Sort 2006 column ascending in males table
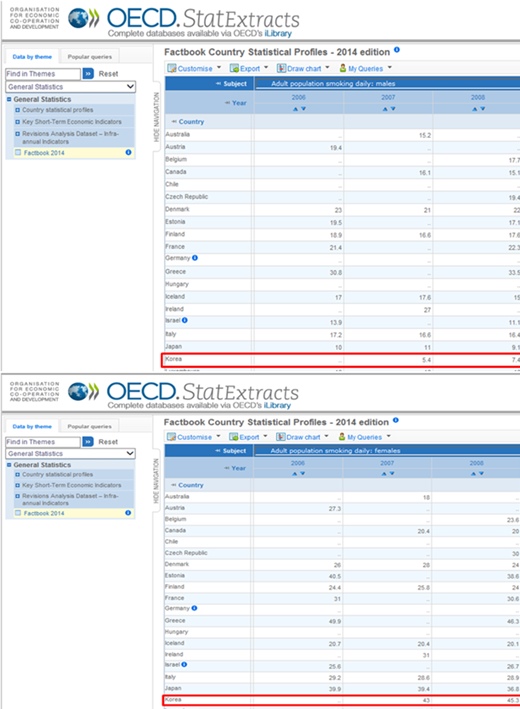Screen dimensions: 520x709 pos(295,109)
